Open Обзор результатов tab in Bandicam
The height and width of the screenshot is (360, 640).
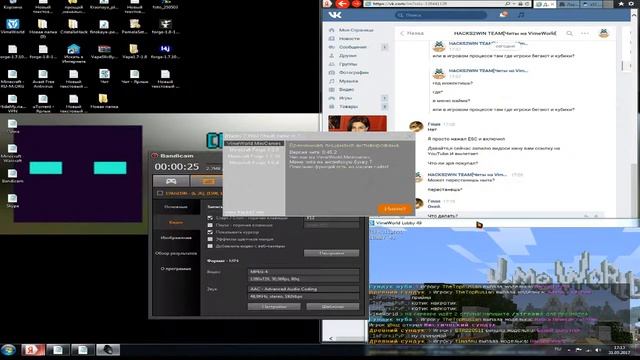(176, 253)
